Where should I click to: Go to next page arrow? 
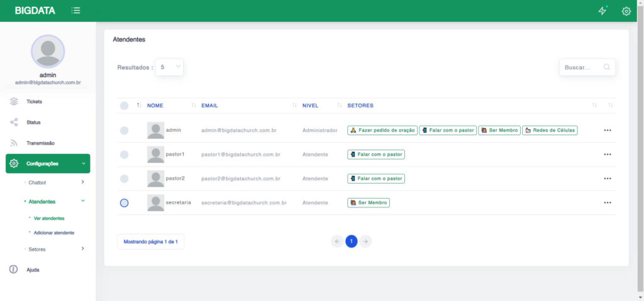[x=365, y=241]
